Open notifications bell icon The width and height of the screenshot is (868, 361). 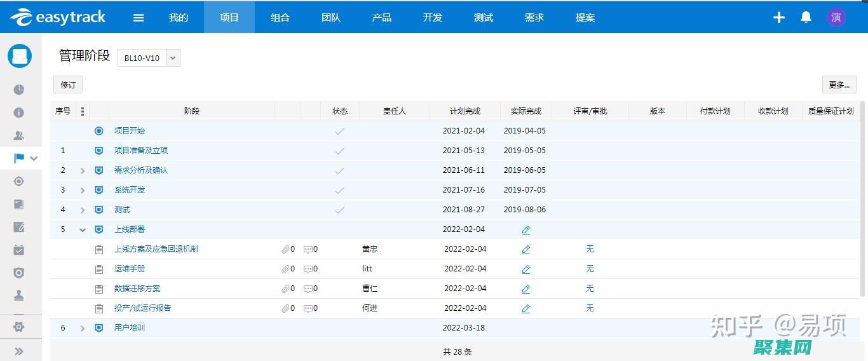coord(806,17)
